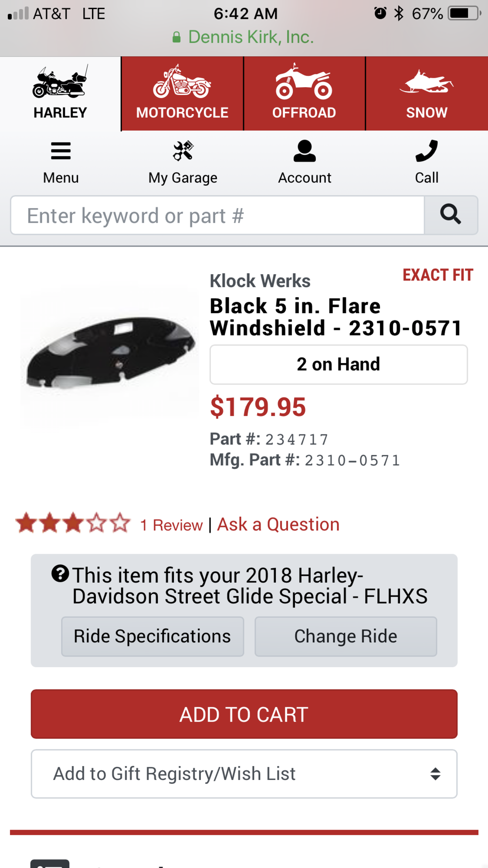Tap the Dennis Kirk, Inc. address bar
The image size is (488, 868).
(244, 37)
